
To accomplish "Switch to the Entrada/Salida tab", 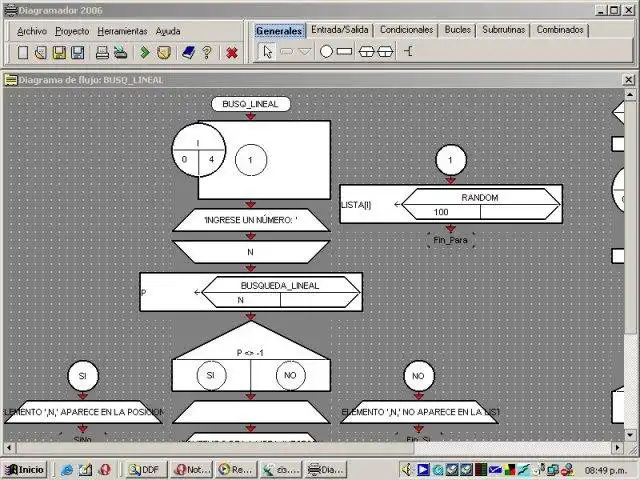I will [340, 30].
